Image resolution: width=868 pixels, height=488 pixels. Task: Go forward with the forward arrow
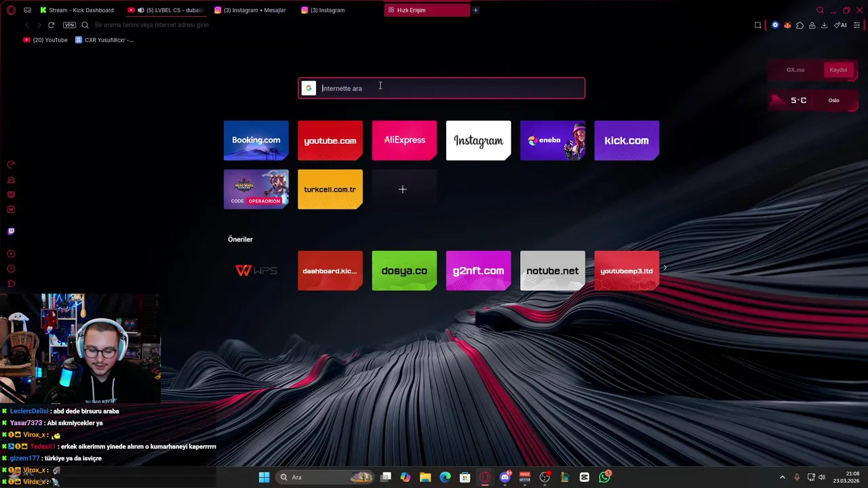(x=39, y=25)
